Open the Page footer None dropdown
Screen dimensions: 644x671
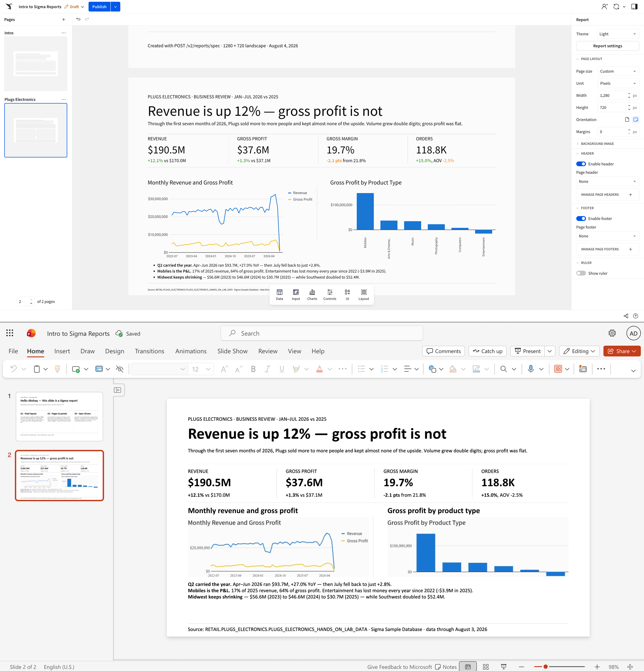tap(607, 236)
